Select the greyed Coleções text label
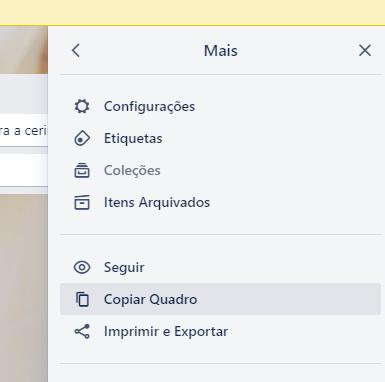385x382 pixels. click(x=132, y=171)
